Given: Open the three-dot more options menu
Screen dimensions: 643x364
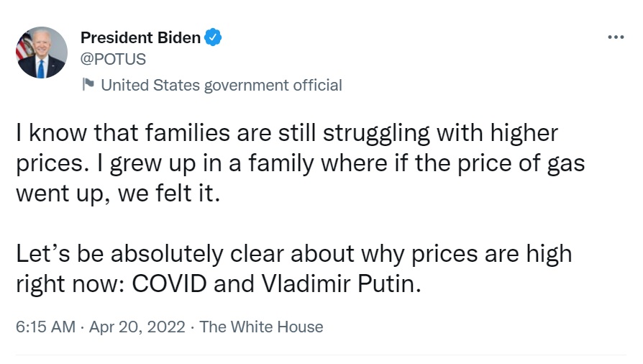Looking at the screenshot, I should [615, 37].
